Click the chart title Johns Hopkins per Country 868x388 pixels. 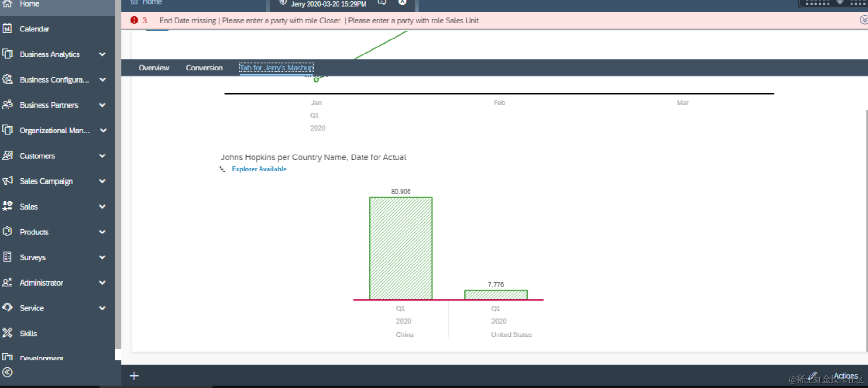tap(313, 157)
